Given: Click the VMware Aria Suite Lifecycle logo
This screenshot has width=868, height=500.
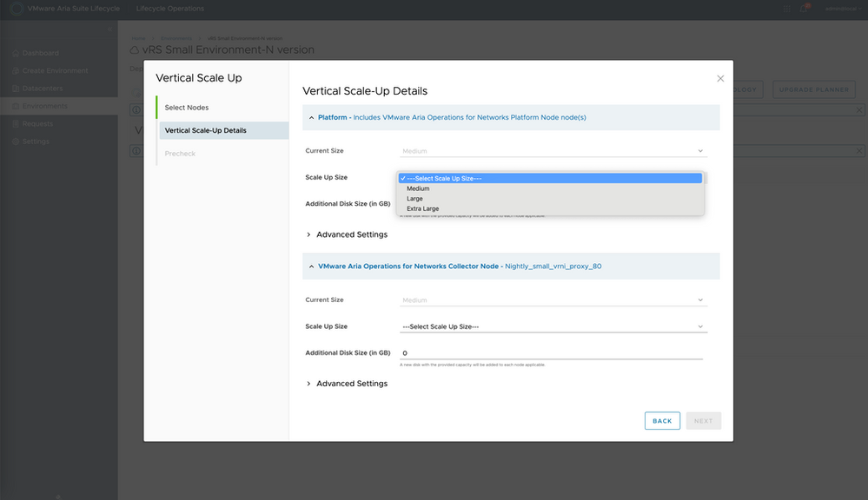Looking at the screenshot, I should tap(15, 9).
